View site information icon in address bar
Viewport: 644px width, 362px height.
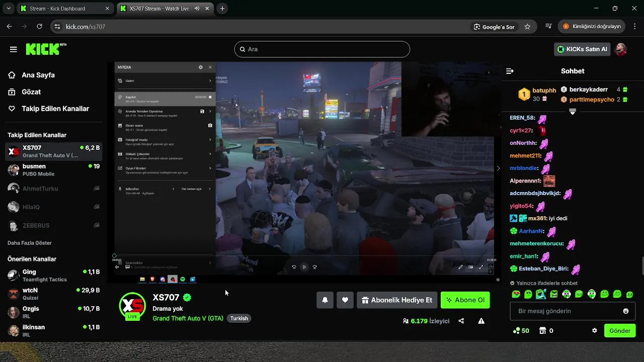57,27
